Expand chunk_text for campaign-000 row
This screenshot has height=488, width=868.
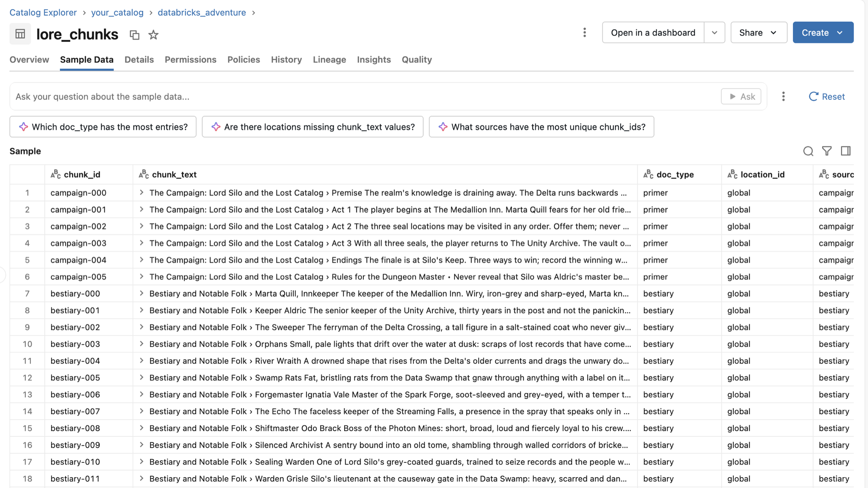pos(141,192)
